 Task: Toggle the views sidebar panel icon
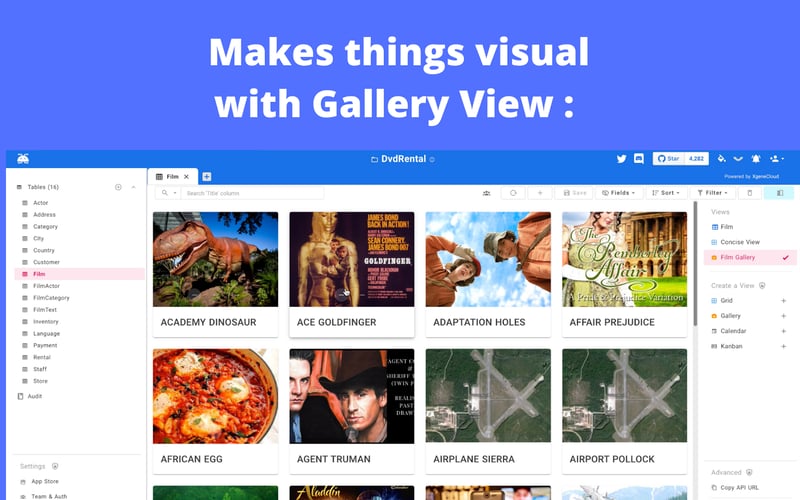tap(780, 193)
